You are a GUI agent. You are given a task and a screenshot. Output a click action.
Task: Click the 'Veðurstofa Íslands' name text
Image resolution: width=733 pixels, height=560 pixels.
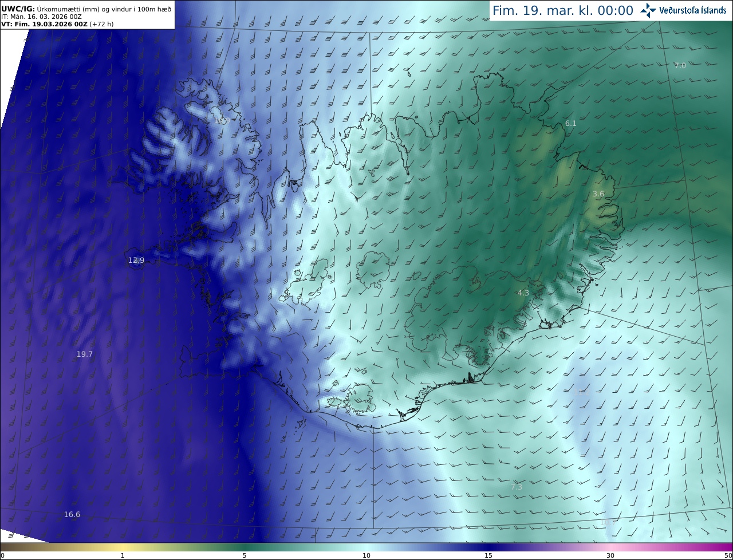pos(693,10)
